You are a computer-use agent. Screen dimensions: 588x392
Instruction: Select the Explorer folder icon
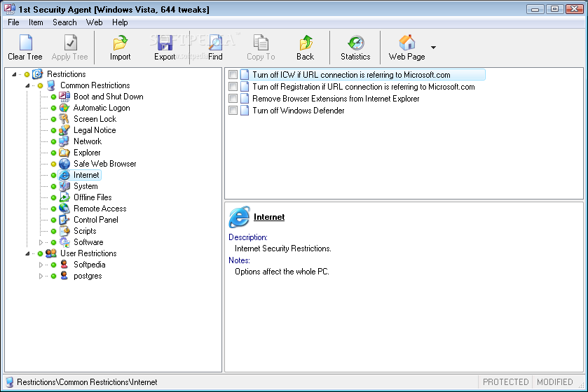[64, 153]
